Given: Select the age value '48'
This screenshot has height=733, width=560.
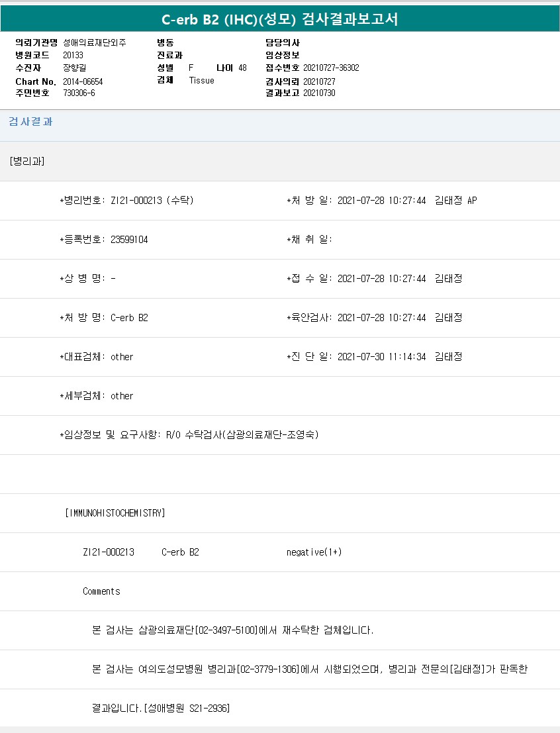Looking at the screenshot, I should coord(243,68).
